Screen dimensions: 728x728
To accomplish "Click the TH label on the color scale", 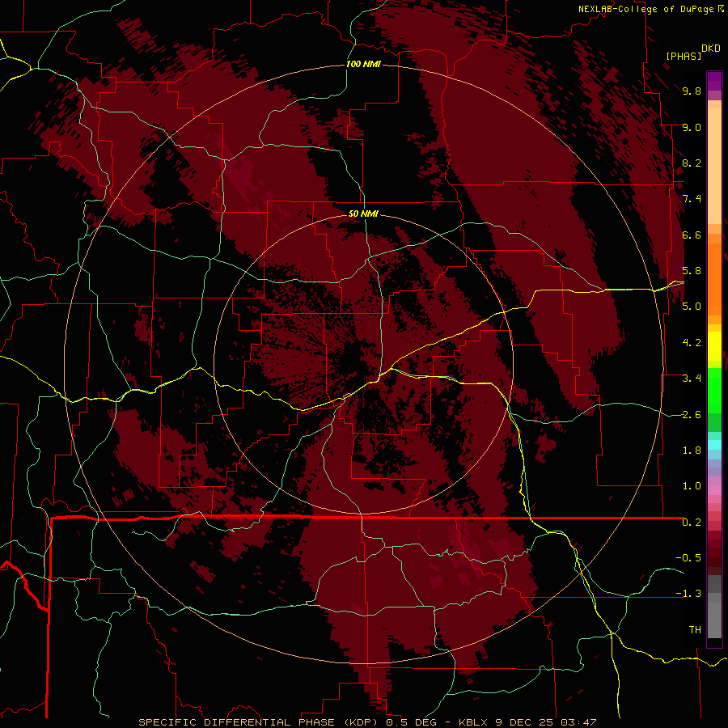I will click(x=695, y=630).
